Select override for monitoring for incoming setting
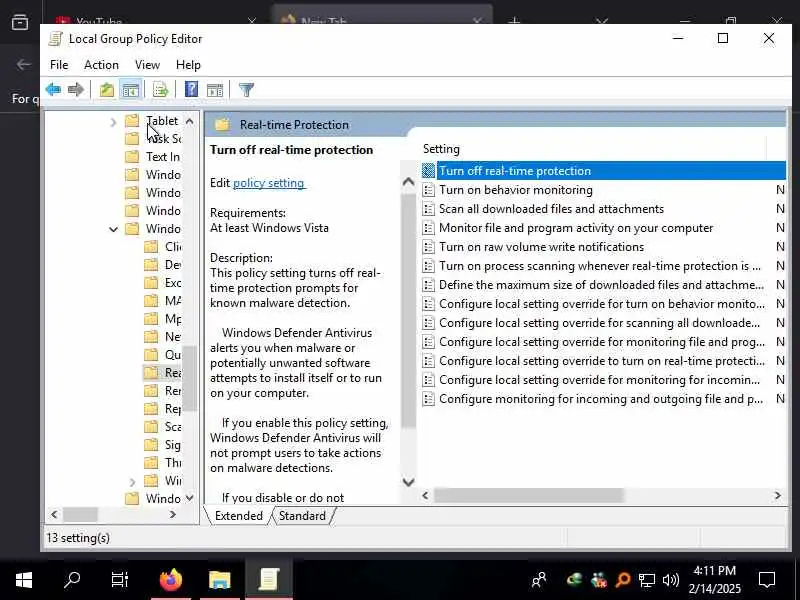The image size is (800, 600). pos(604,380)
